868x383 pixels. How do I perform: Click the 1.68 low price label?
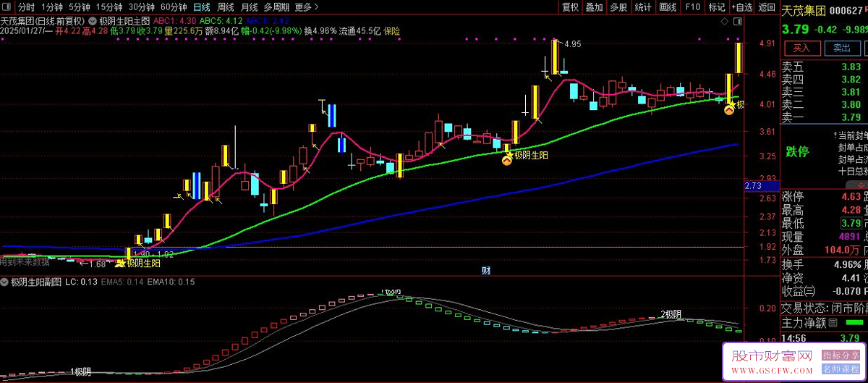coord(98,264)
